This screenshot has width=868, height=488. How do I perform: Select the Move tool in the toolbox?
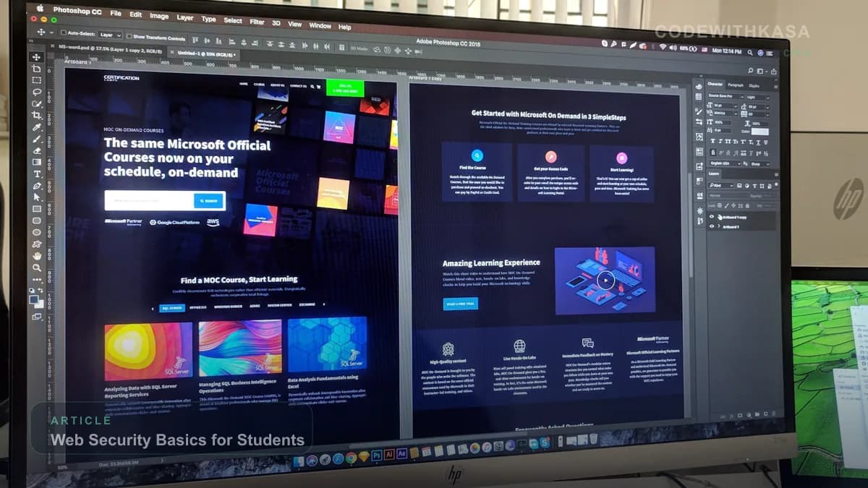(37, 56)
